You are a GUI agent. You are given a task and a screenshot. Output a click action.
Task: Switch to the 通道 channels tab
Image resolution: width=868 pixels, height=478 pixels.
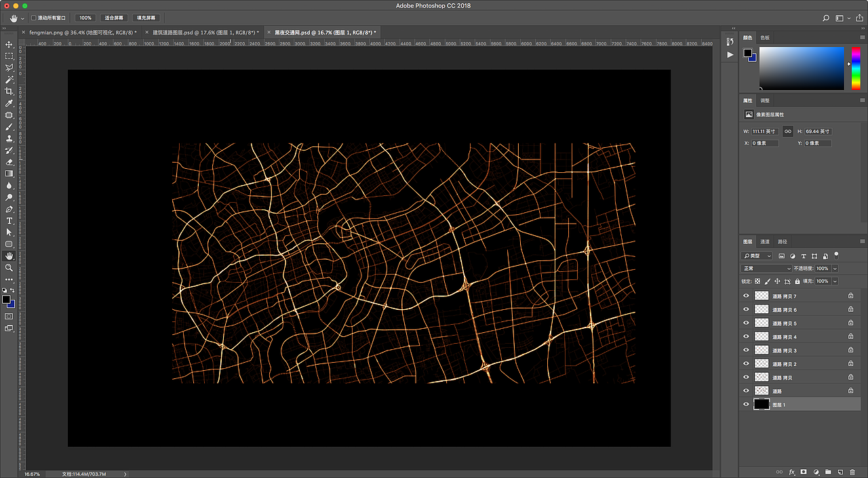tap(765, 241)
